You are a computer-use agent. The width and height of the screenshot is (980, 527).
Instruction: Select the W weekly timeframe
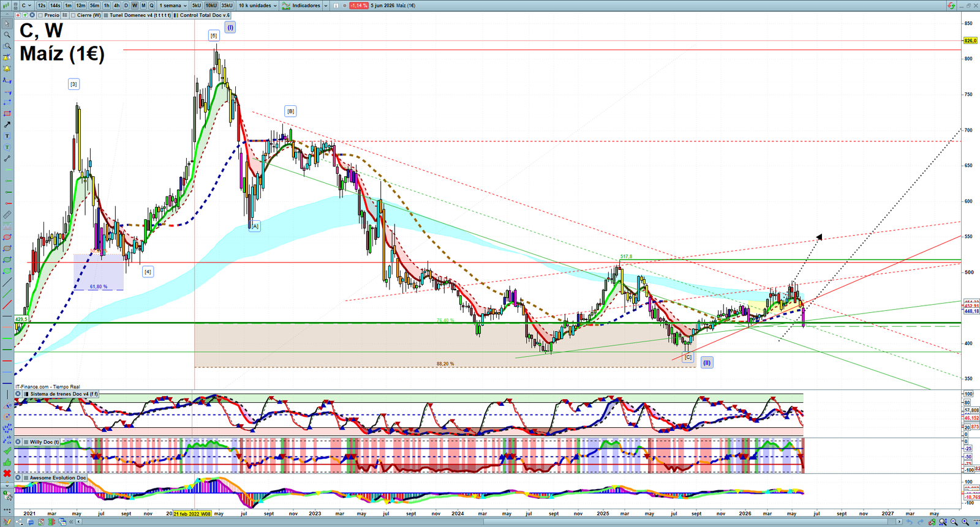tap(135, 6)
